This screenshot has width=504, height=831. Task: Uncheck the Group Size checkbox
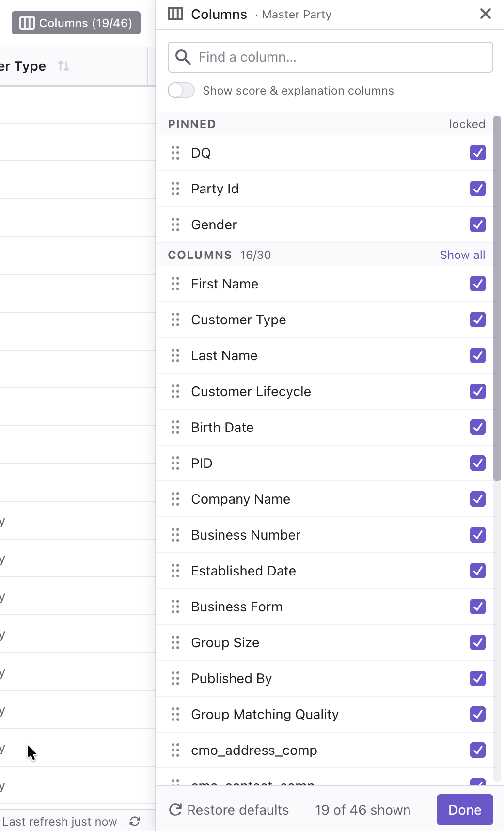pyautogui.click(x=478, y=642)
